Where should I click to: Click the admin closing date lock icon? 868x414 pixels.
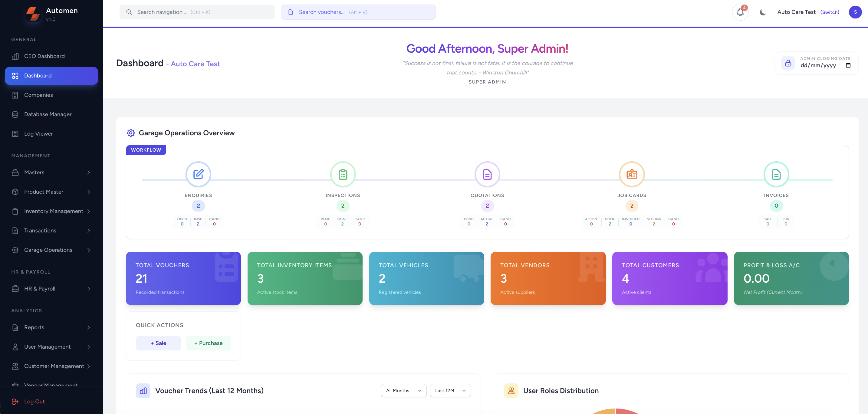pyautogui.click(x=788, y=63)
